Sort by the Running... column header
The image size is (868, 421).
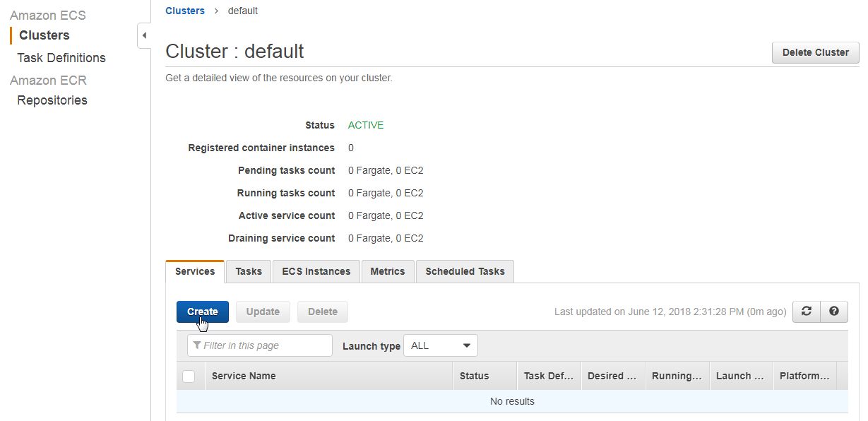click(677, 376)
